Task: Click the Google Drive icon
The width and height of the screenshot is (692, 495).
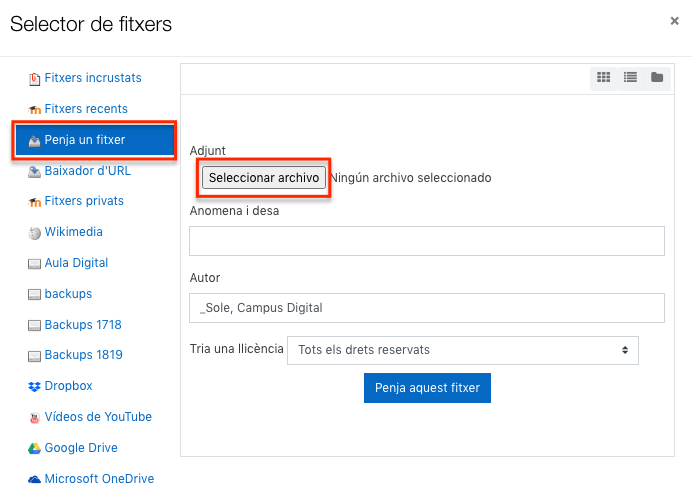Action: pos(35,448)
